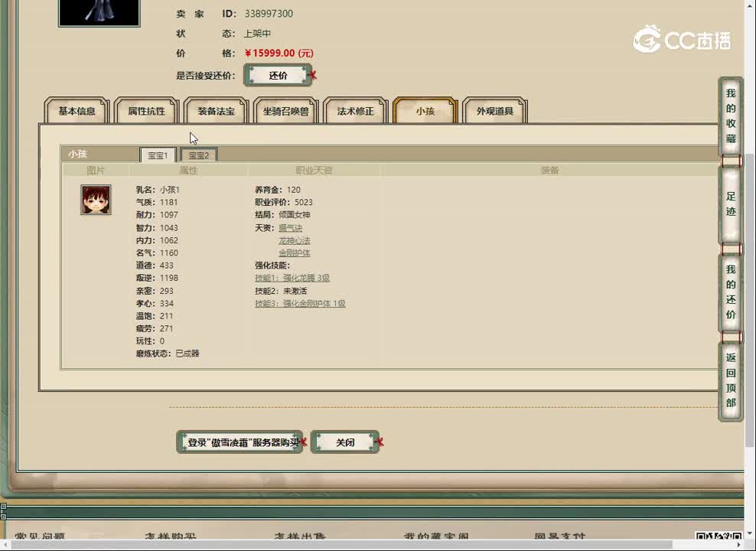Click the 道德 value 433
Viewport: 756px width, 551px height.
pyautogui.click(x=166, y=265)
